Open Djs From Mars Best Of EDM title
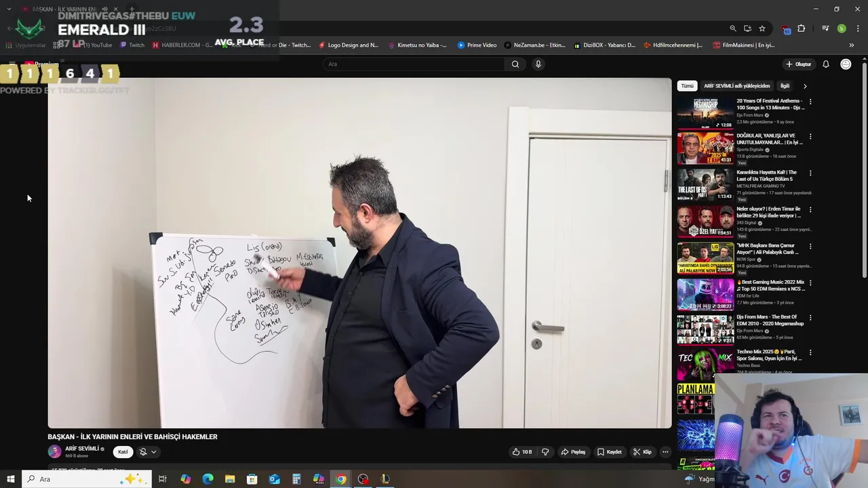868x488 pixels. 770,320
